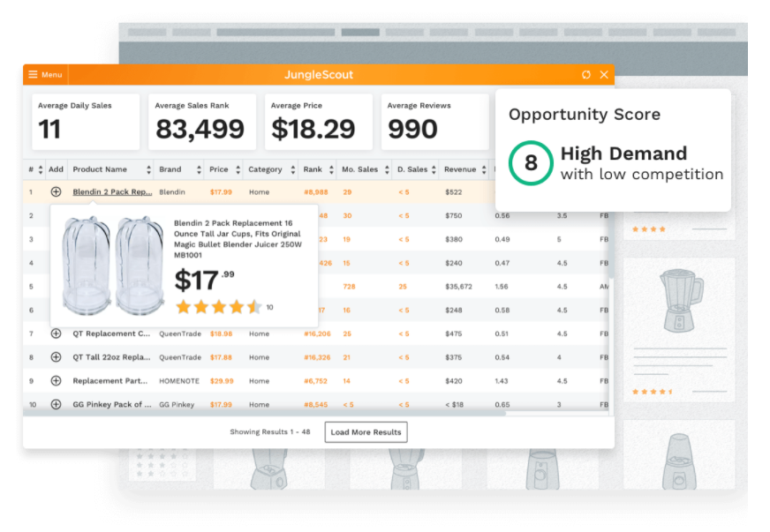Select GG Pinkey Pack of ... product name
Viewport: 770px width, 532px height.
point(112,404)
